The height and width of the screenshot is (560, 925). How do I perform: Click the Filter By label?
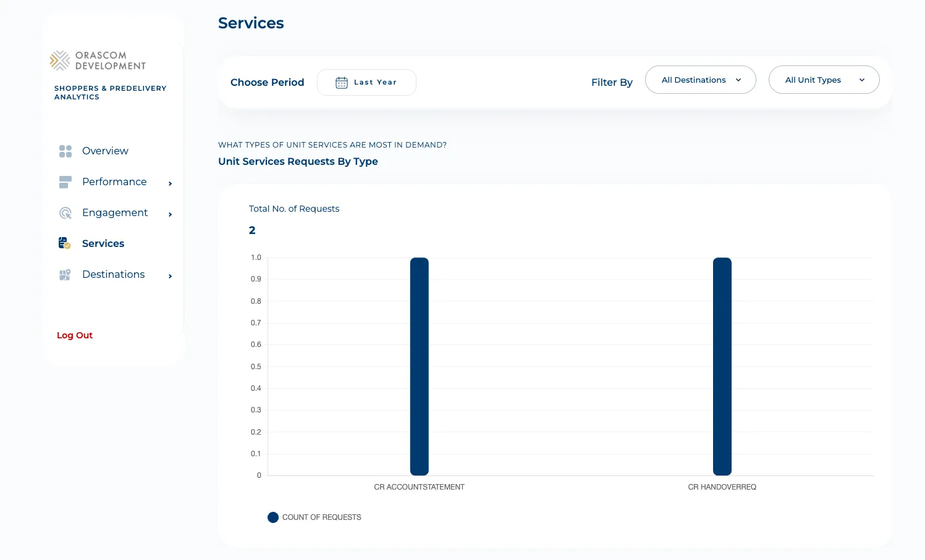tap(612, 82)
